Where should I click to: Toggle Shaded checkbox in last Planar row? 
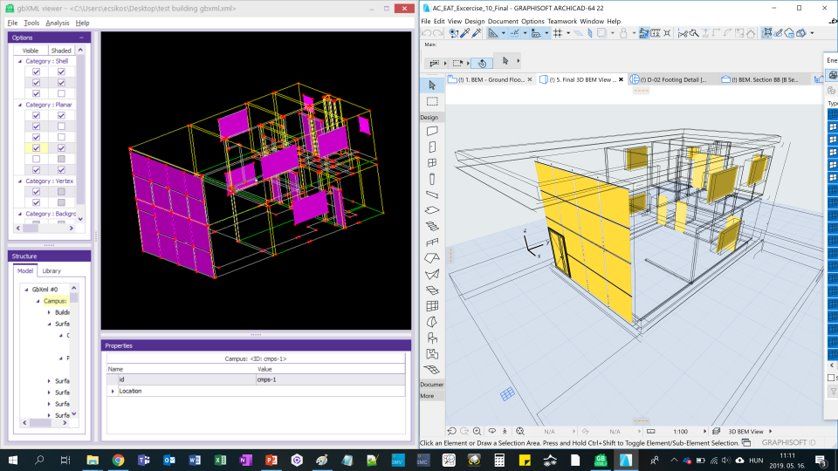(x=61, y=170)
